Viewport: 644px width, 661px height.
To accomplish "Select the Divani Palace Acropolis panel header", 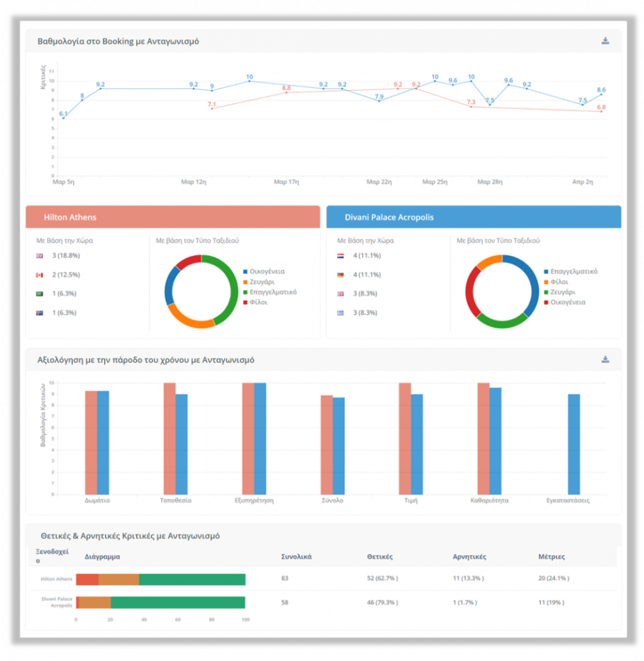I will [x=473, y=217].
